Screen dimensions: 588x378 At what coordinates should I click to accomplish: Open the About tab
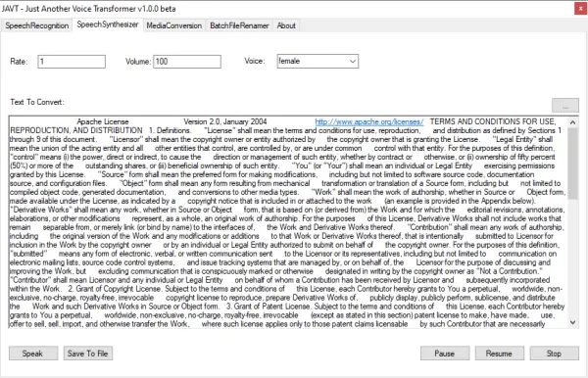click(286, 25)
